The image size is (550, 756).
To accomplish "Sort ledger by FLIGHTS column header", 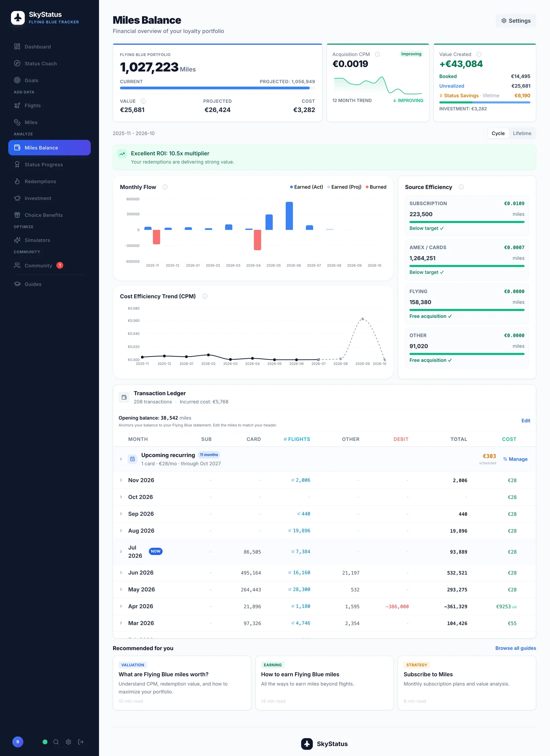I will [x=297, y=439].
